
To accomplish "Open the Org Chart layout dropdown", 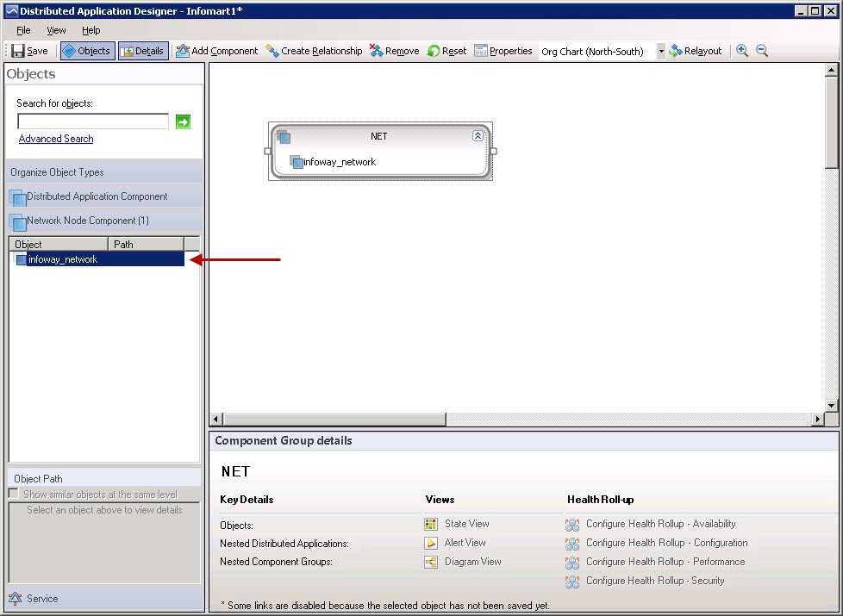I will tap(661, 51).
